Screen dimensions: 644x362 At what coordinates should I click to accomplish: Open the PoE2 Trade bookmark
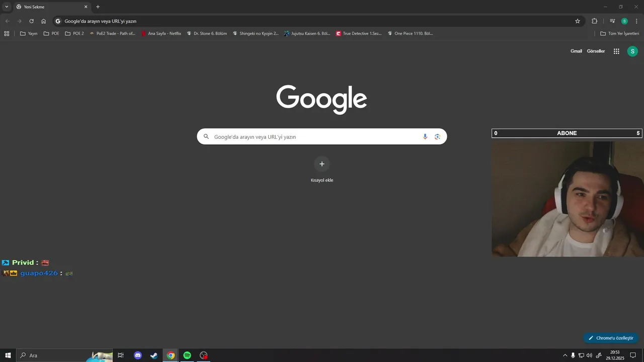tap(113, 34)
